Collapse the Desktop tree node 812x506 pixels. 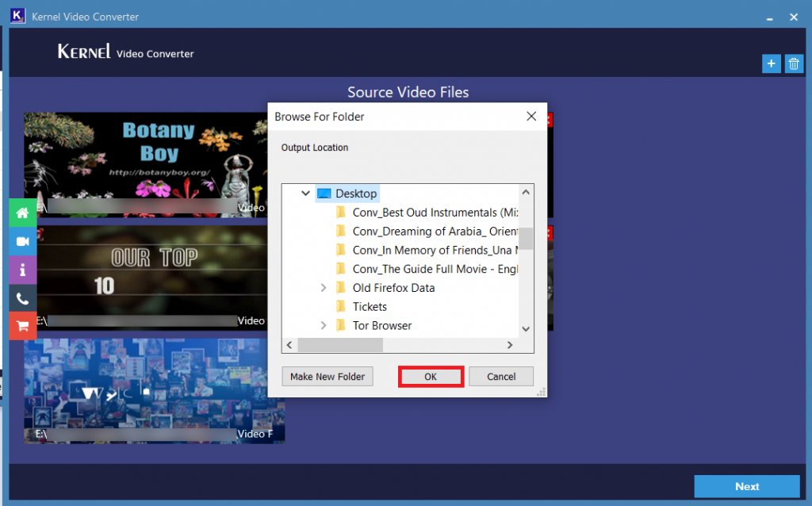point(305,193)
